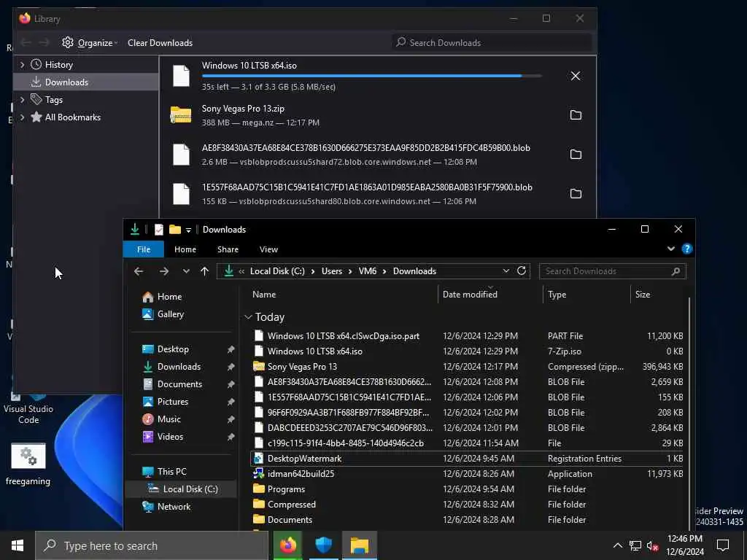Open Home in Explorer navigation pane
Viewport: 747px width, 560px height.
pyautogui.click(x=162, y=297)
